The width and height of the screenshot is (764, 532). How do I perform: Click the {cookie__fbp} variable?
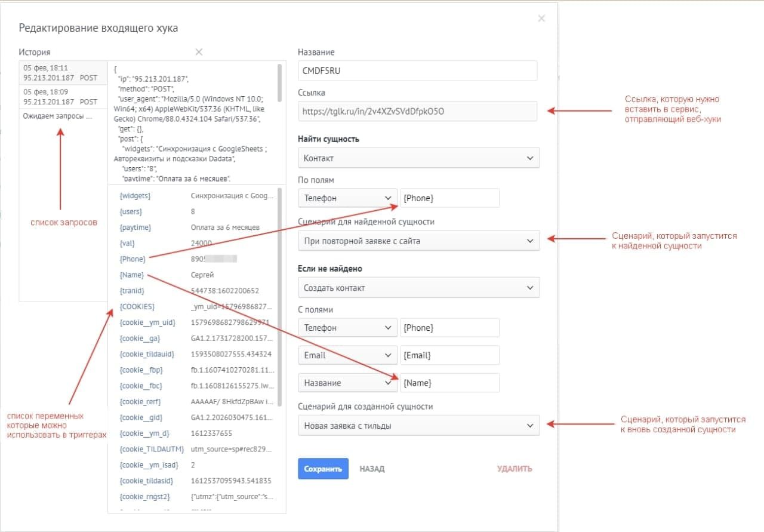pyautogui.click(x=141, y=370)
